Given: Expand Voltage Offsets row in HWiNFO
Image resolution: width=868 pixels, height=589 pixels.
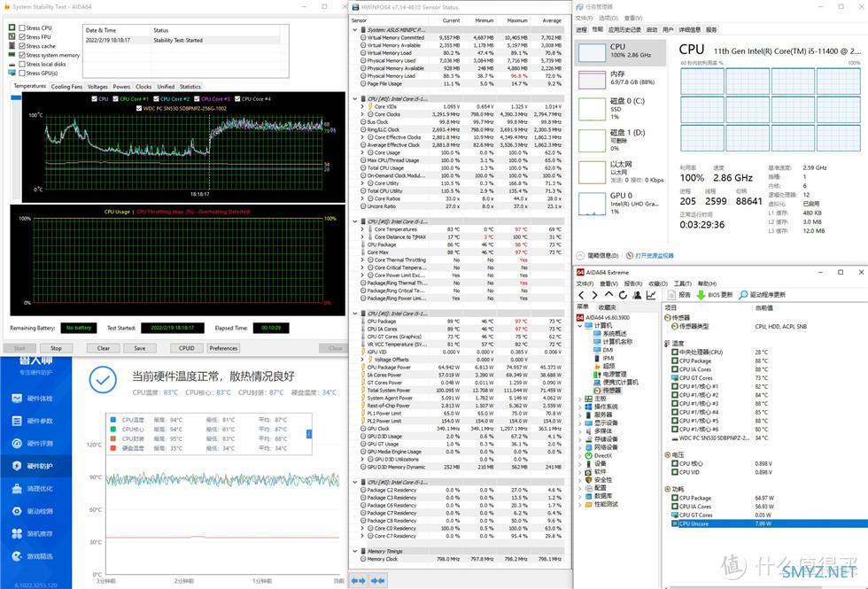Looking at the screenshot, I should tap(362, 360).
